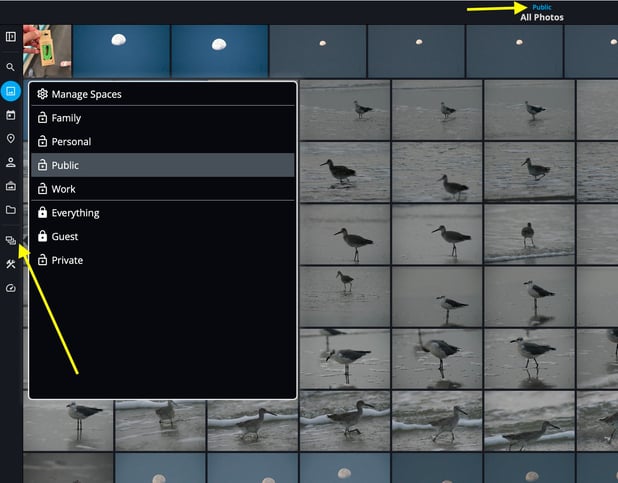The width and height of the screenshot is (618, 483).
Task: Select the locked Everything space
Action: (x=75, y=213)
